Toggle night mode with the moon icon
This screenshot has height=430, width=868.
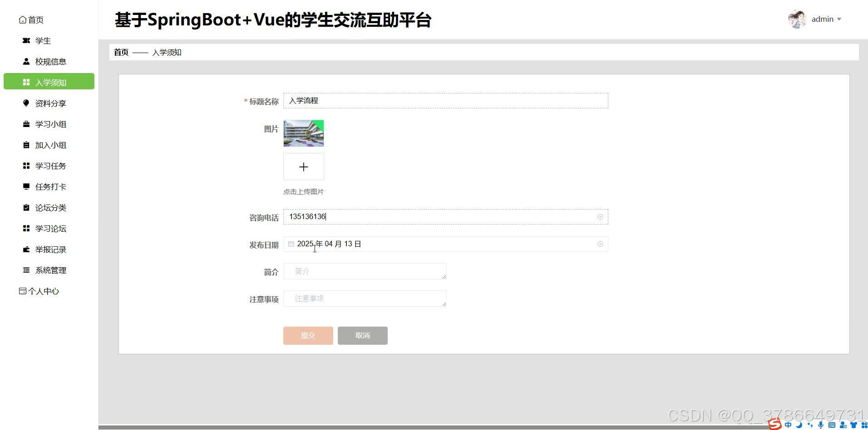[799, 425]
